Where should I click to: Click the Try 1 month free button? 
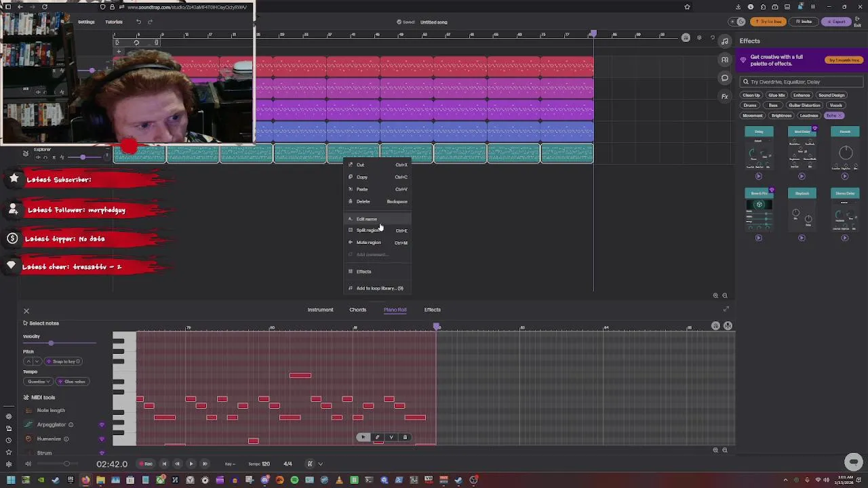tap(844, 60)
